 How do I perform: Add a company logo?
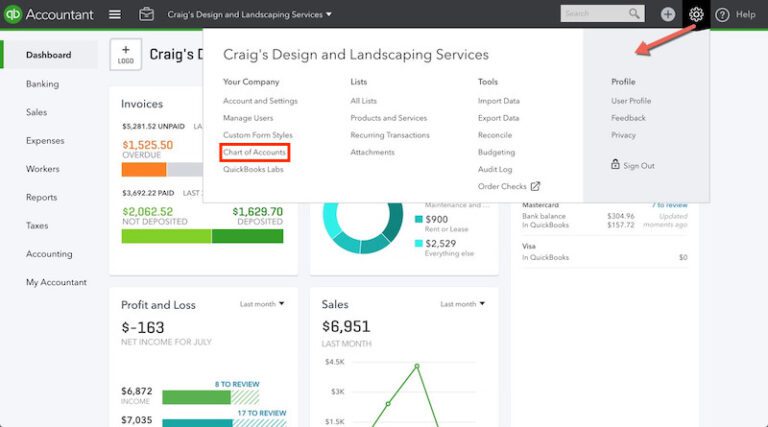coord(126,54)
